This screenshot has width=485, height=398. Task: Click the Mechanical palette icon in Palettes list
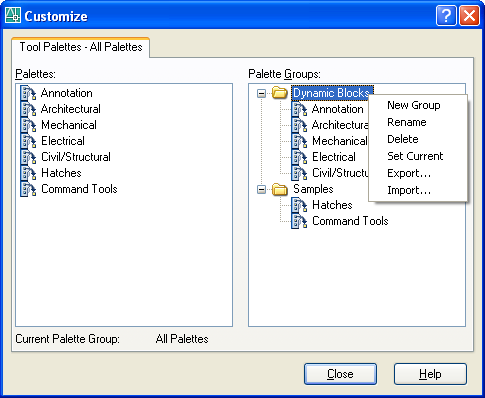click(x=28, y=125)
